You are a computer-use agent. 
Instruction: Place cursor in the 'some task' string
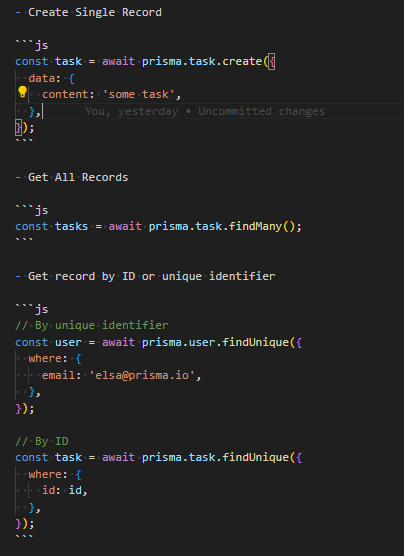[139, 94]
